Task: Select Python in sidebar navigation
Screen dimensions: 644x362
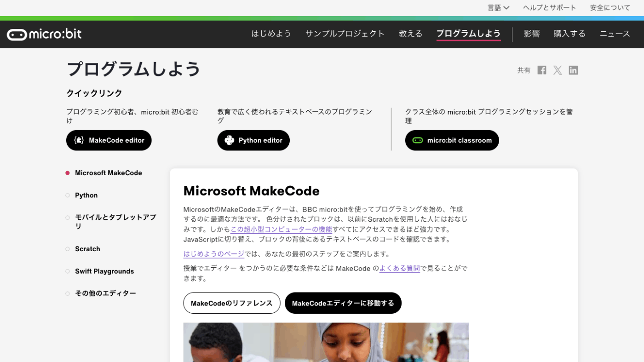Action: pos(86,195)
